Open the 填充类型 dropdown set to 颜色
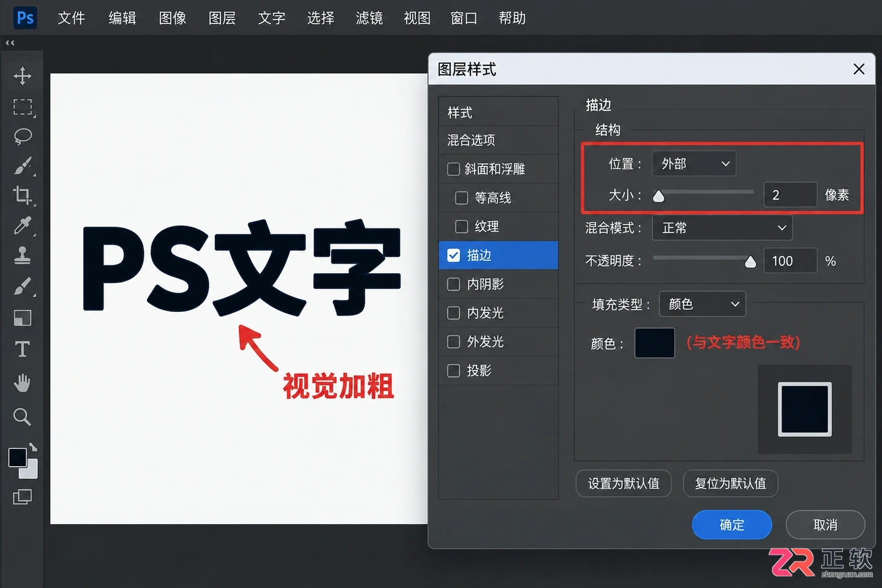882x588 pixels. coord(702,304)
